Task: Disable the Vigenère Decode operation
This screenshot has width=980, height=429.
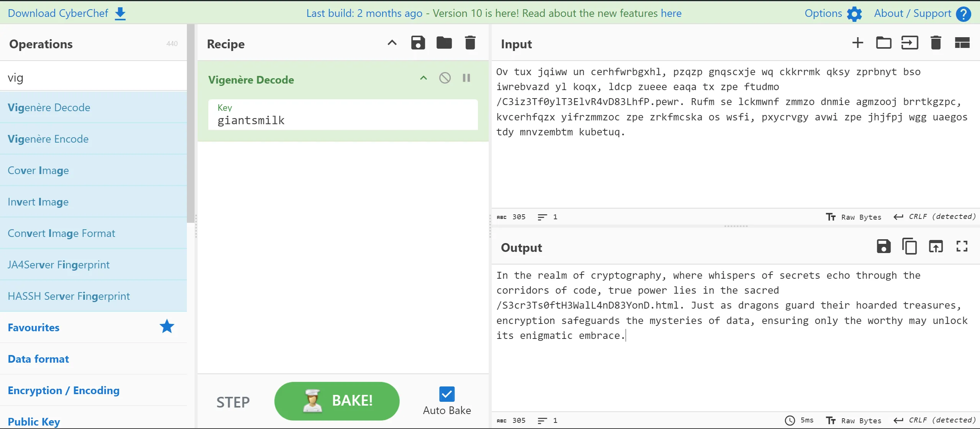Action: coord(445,78)
